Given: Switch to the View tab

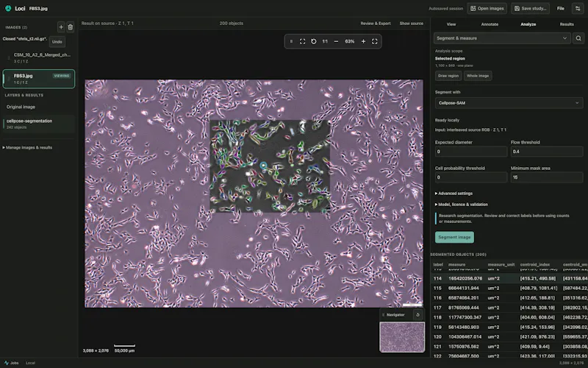Looking at the screenshot, I should point(451,24).
